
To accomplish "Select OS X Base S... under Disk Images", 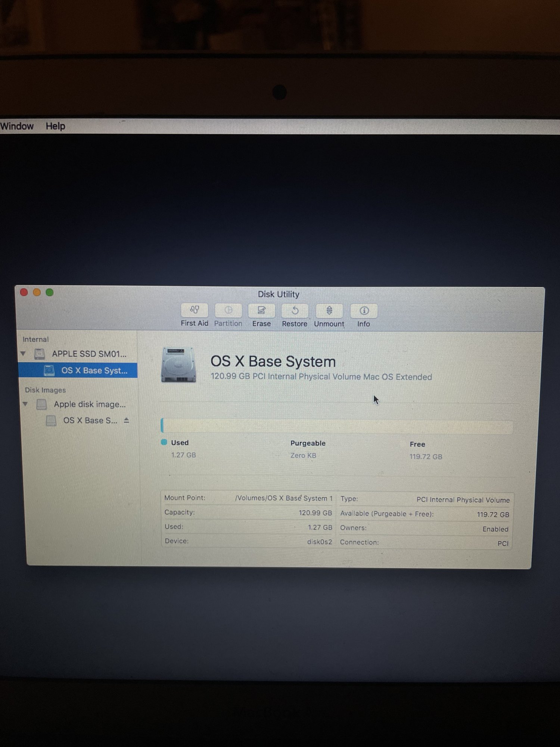I will pyautogui.click(x=79, y=421).
